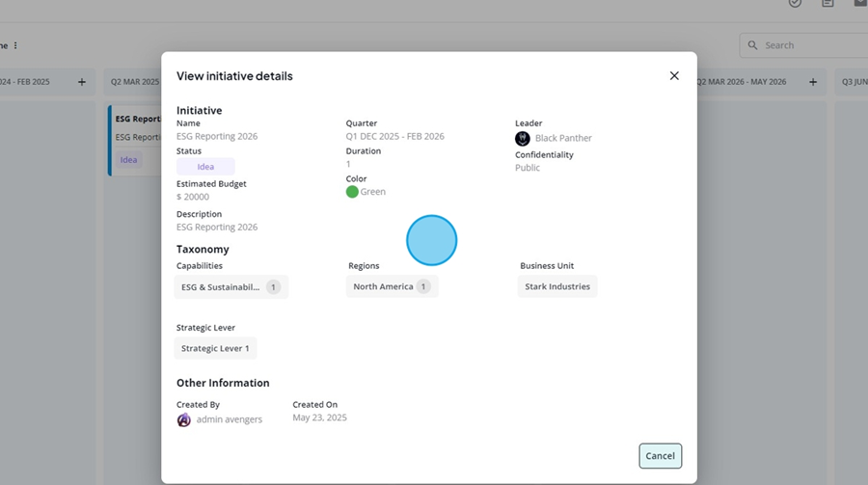The height and width of the screenshot is (485, 868).
Task: Click the admin avengers avatar icon
Action: 184,419
